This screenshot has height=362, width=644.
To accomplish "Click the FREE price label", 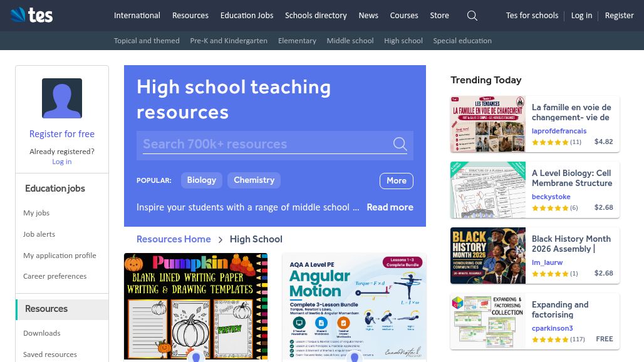I will [x=604, y=339].
